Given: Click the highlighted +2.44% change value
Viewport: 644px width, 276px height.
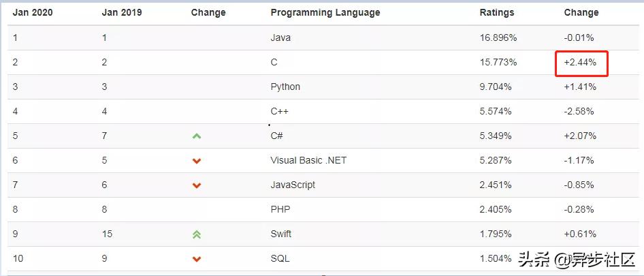Looking at the screenshot, I should tap(581, 63).
